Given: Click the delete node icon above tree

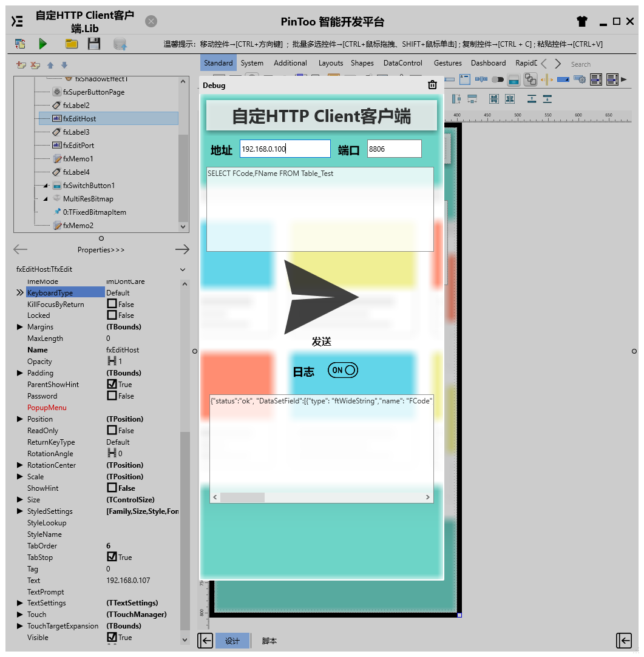Looking at the screenshot, I should pyautogui.click(x=35, y=65).
